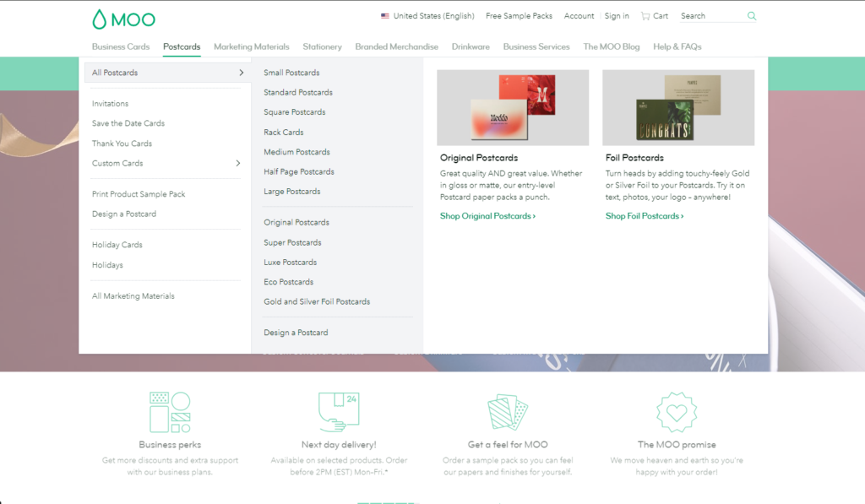Click Shop Original Postcards link
865x504 pixels.
click(x=487, y=216)
